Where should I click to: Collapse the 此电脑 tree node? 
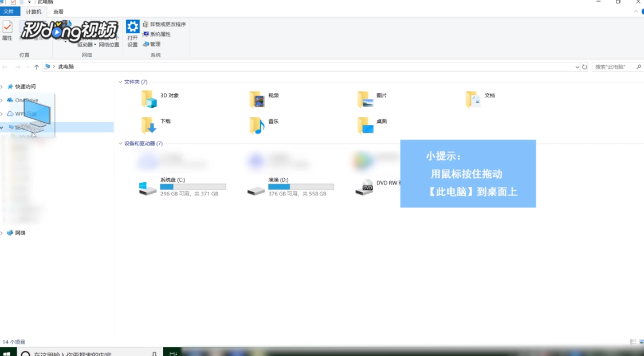point(2,127)
